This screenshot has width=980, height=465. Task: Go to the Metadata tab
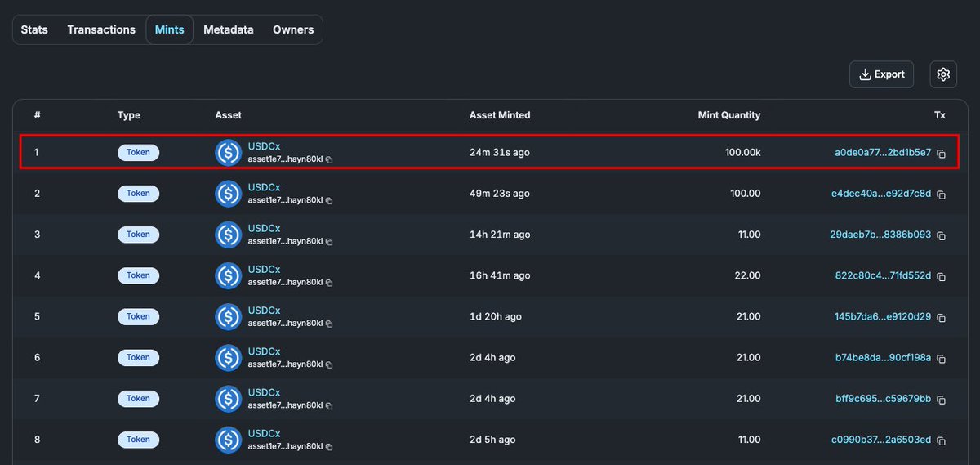tap(229, 29)
